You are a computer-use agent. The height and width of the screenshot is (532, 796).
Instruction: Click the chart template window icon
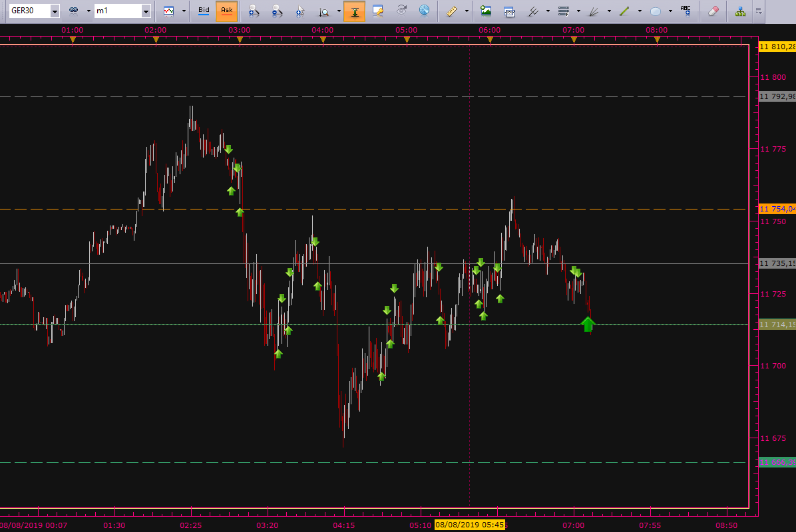[509, 11]
